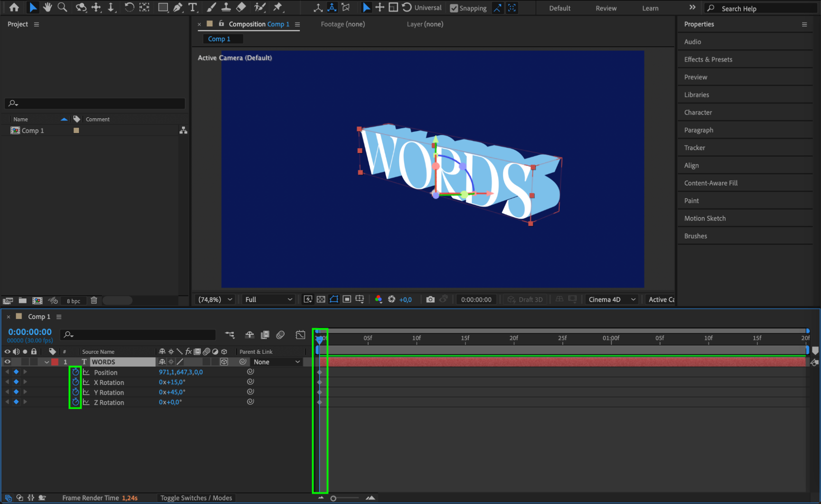Viewport: 821px width, 504px height.
Task: Toggle the Snapping checkbox
Action: (454, 8)
